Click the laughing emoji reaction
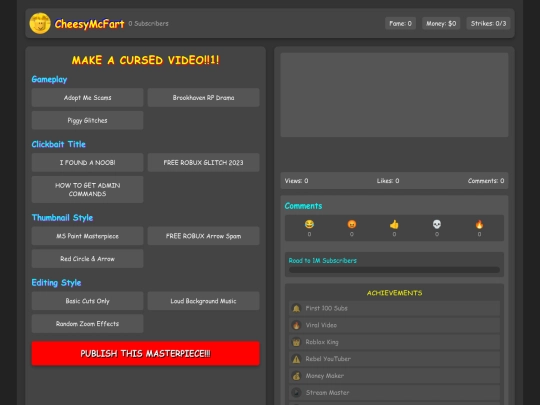 coord(309,225)
